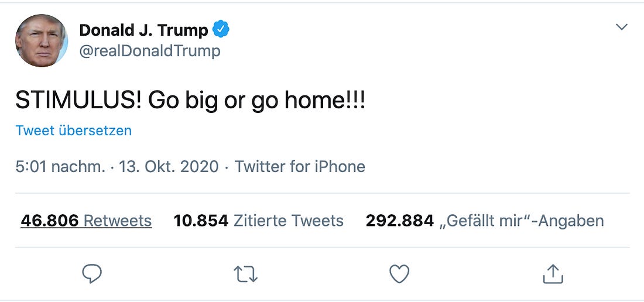Visit the @realDonaldTrump handle link

150,52
